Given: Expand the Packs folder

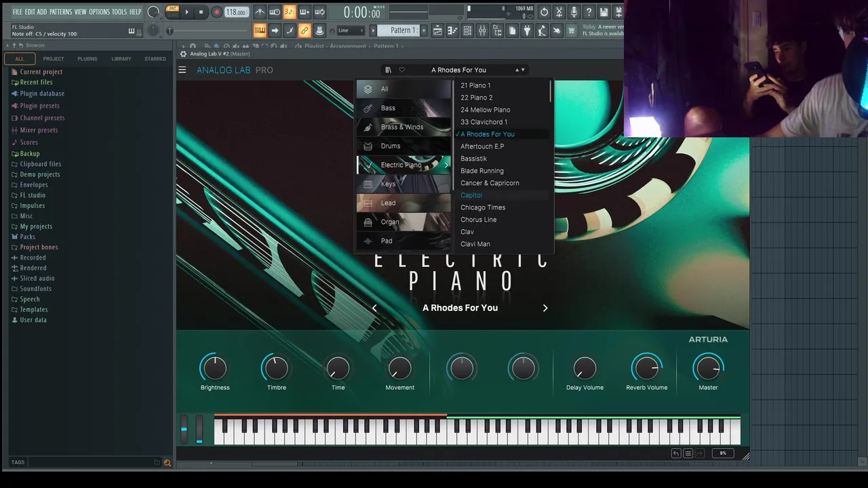Looking at the screenshot, I should coord(27,237).
